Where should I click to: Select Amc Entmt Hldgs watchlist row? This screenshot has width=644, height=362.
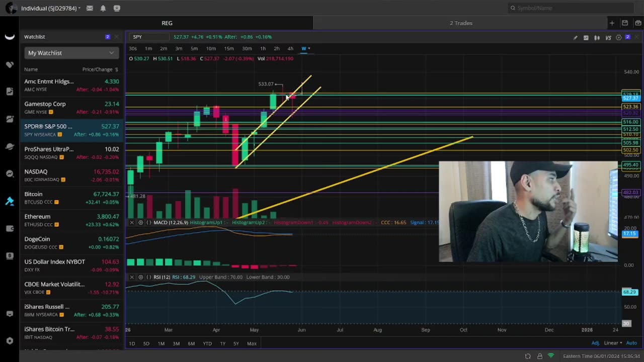click(71, 85)
